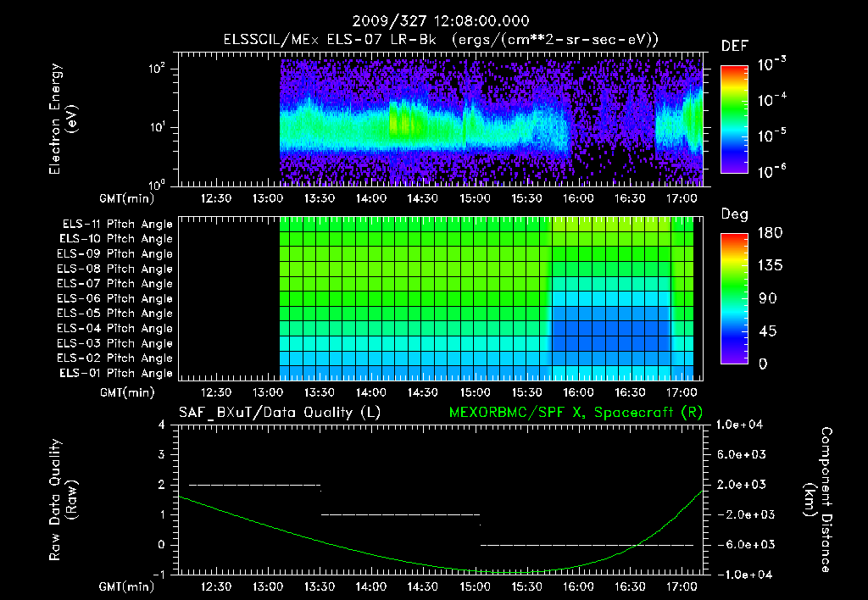Image resolution: width=868 pixels, height=600 pixels.
Task: Click the 3 tick on Raw Data Quality axis
Action: click(x=161, y=455)
